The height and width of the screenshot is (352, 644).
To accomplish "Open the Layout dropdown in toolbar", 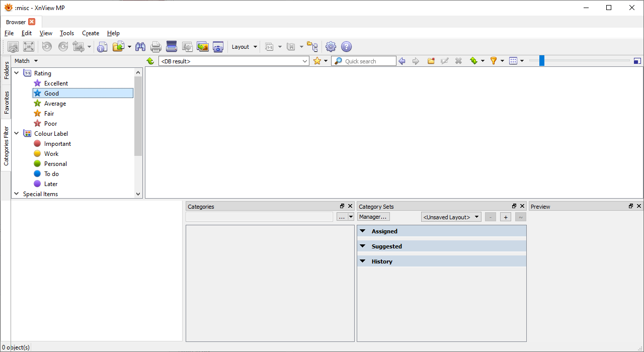I will click(244, 47).
